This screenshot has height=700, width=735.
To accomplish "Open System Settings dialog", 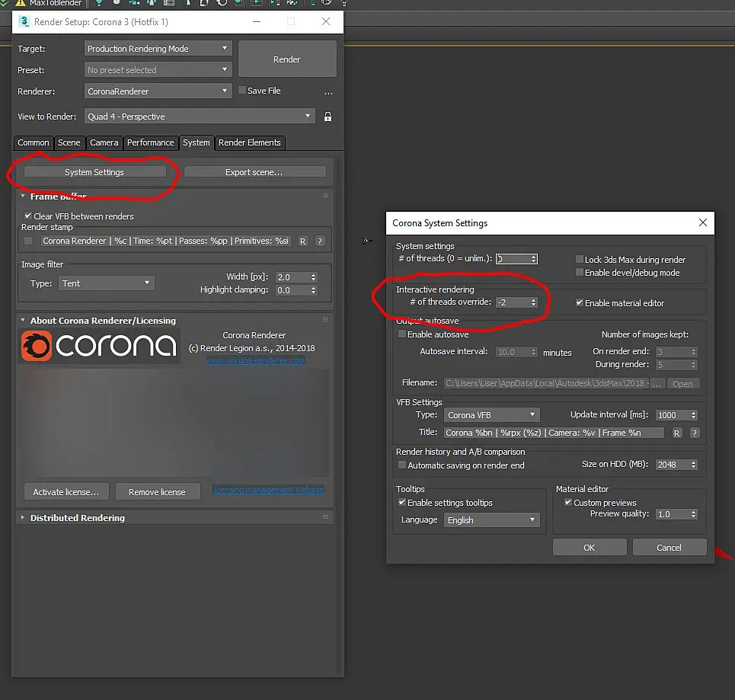I will point(94,172).
